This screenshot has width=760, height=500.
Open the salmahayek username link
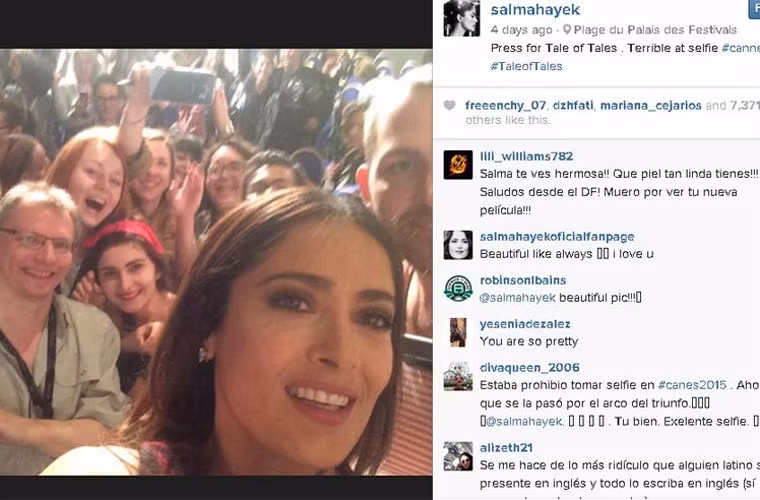[x=535, y=10]
